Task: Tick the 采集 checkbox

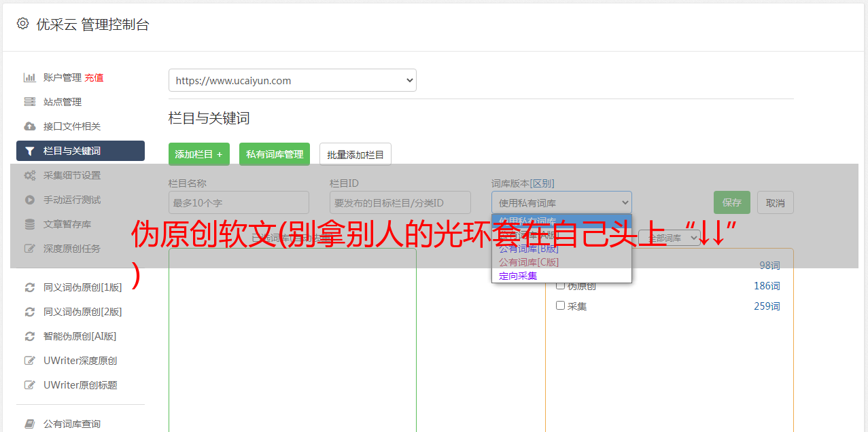Action: [561, 306]
